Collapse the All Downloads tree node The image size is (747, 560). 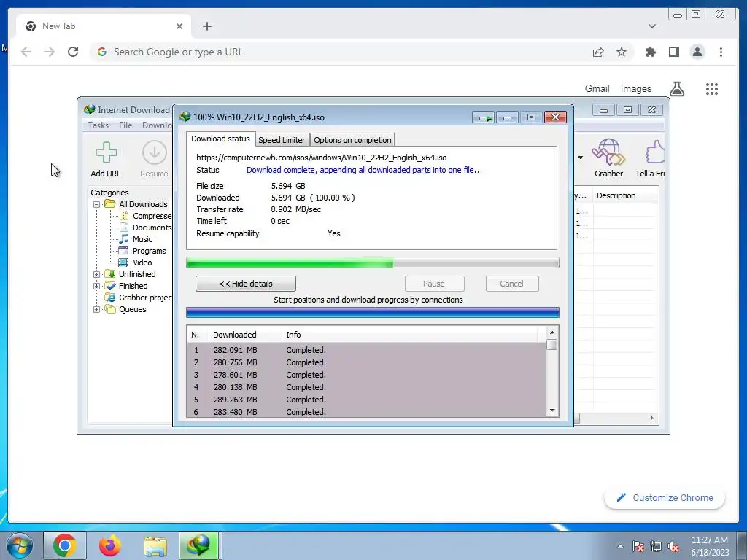point(97,204)
